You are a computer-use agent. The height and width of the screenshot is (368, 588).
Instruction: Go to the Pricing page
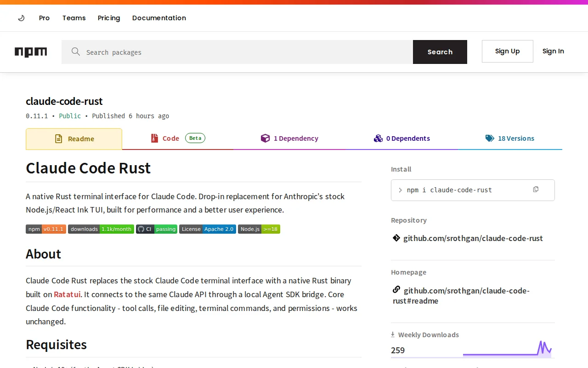109,18
